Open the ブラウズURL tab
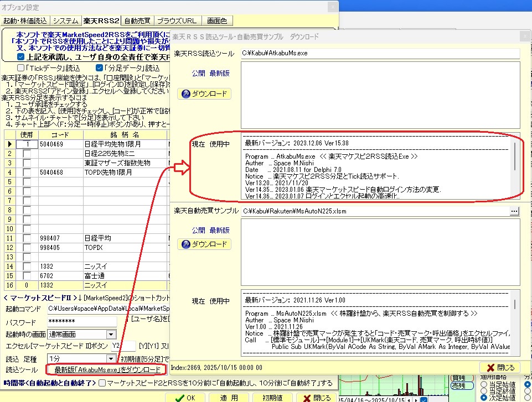 tap(176, 20)
